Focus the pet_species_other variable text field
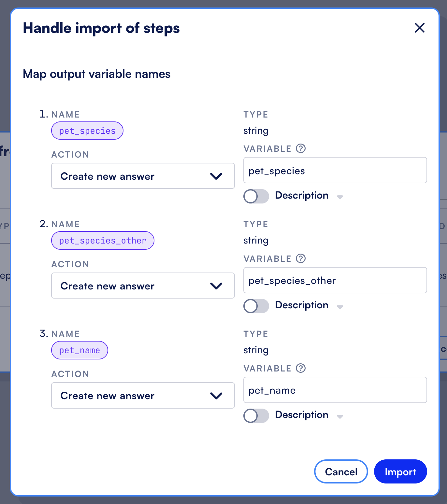The width and height of the screenshot is (447, 504). (x=335, y=280)
